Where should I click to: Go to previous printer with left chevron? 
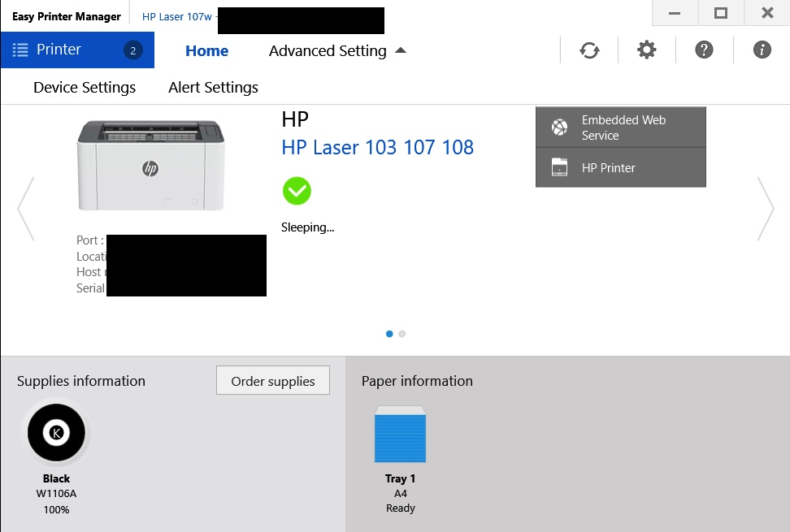coord(25,209)
